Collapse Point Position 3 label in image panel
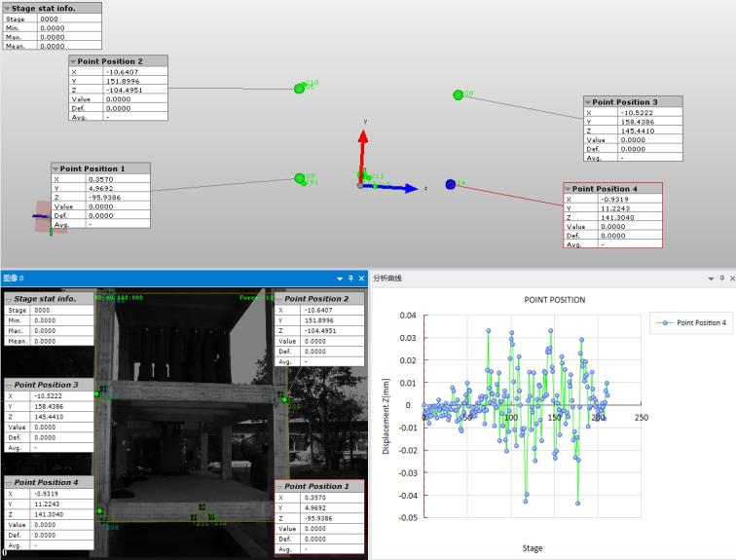This screenshot has width=736, height=560. click(9, 386)
